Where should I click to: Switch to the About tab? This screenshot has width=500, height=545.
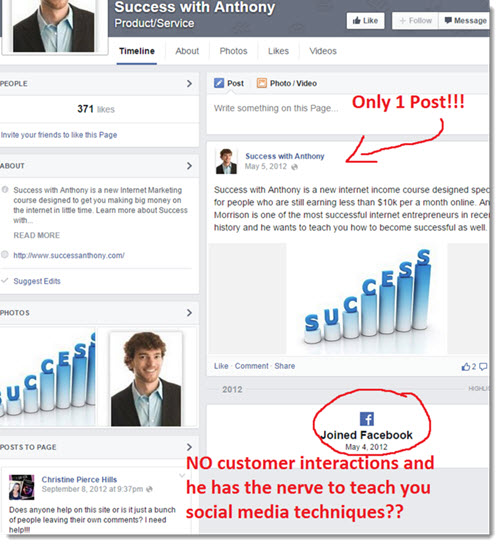pyautogui.click(x=187, y=51)
